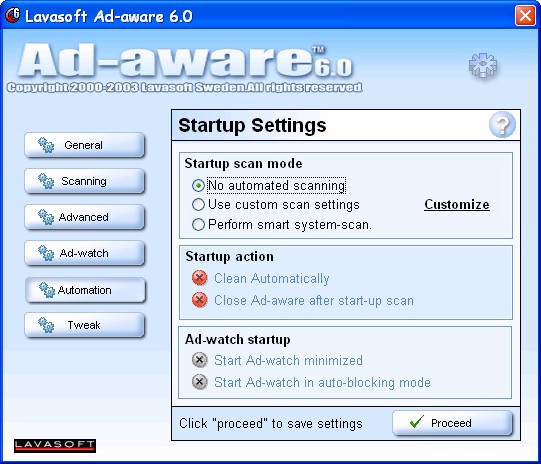Viewport: 541px width, 464px height.
Task: Open the General settings section
Action: pos(84,145)
